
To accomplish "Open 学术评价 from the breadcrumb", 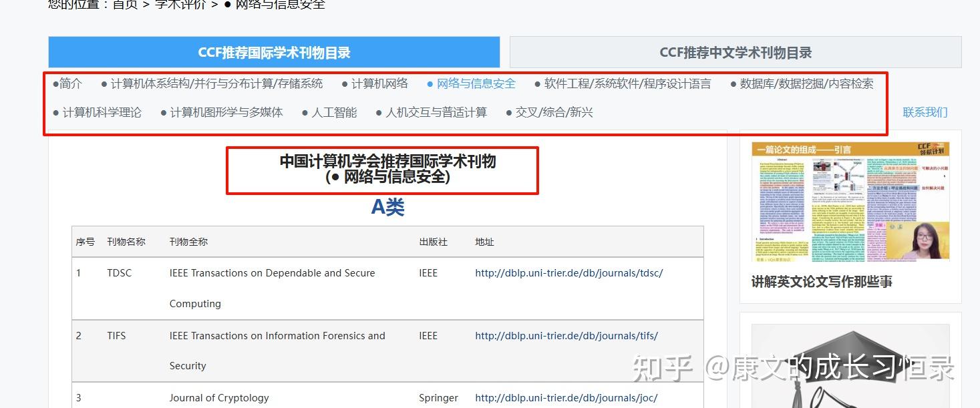I will pyautogui.click(x=179, y=4).
